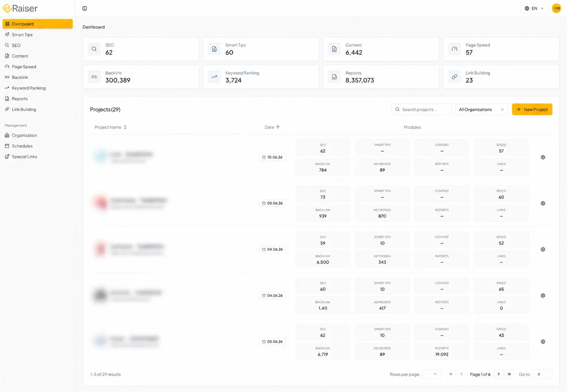The image size is (567, 392).
Task: Click the Keywords 417 module cell
Action: [382, 305]
